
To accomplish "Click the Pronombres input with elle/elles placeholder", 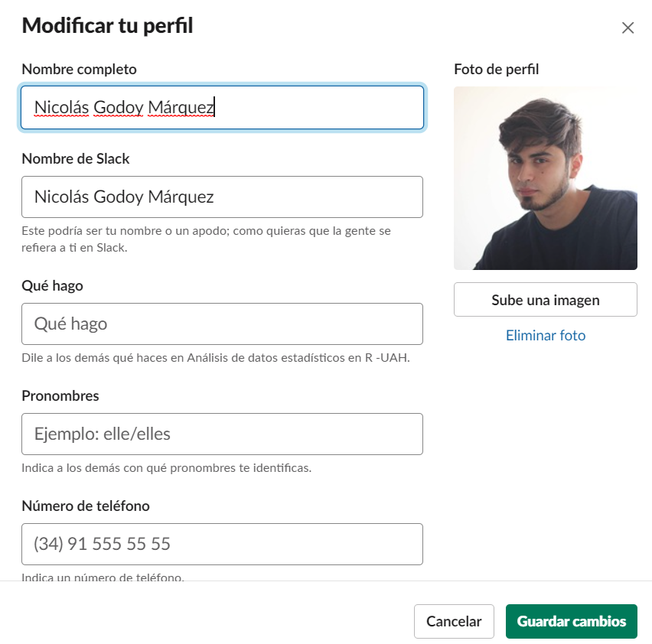I will tap(222, 434).
